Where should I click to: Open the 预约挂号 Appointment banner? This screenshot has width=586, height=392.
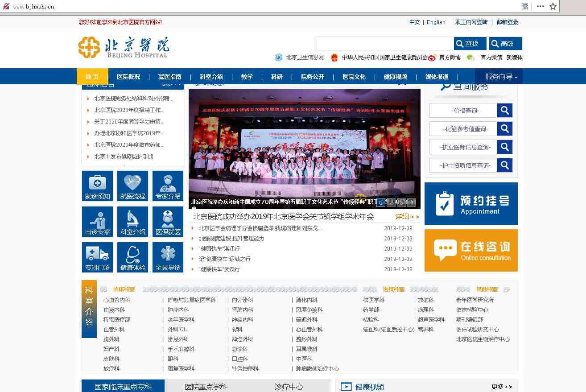pyautogui.click(x=471, y=203)
